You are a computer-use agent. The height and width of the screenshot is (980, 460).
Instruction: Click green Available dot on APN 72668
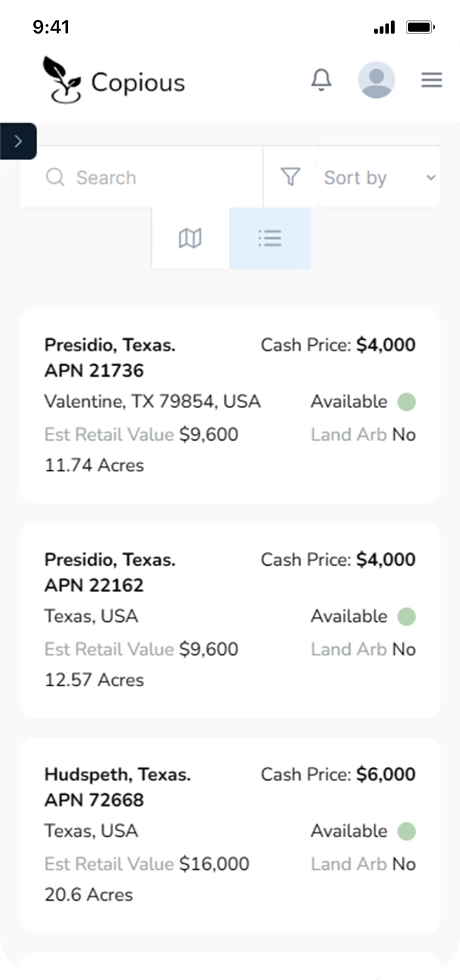coord(406,832)
